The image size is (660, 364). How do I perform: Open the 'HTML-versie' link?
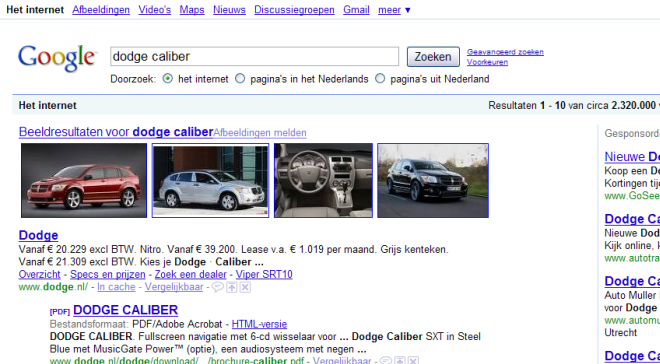coord(259,324)
